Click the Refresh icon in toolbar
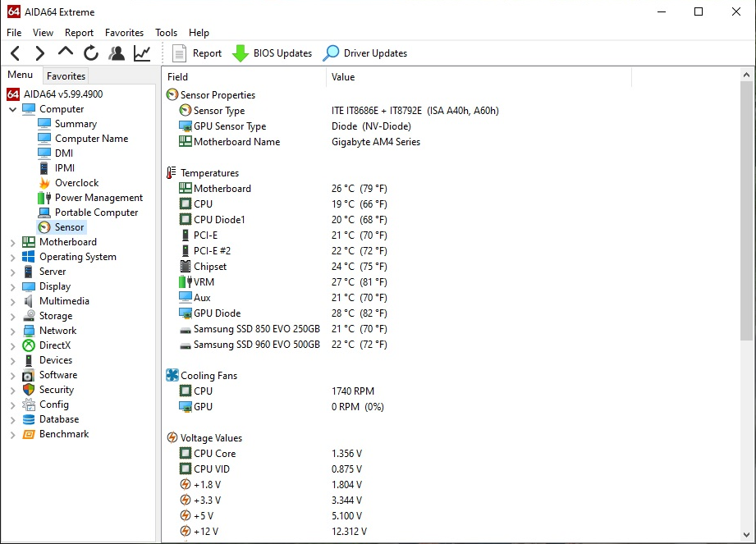This screenshot has width=756, height=544. pyautogui.click(x=91, y=53)
